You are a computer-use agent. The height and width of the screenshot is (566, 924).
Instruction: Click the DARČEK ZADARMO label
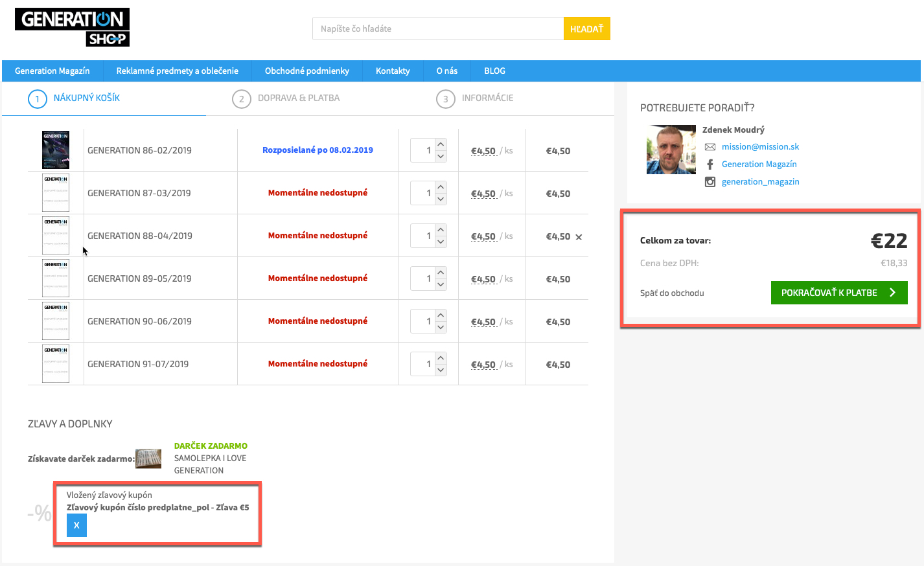click(x=211, y=446)
